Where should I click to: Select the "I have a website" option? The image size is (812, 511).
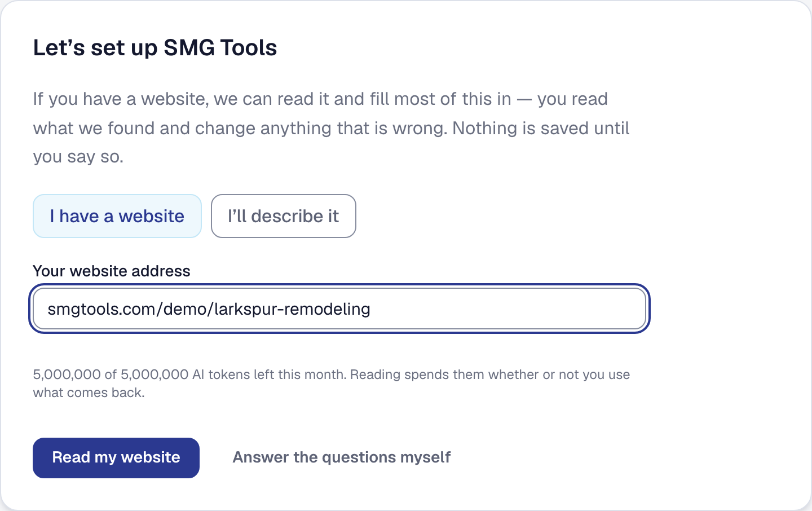117,216
